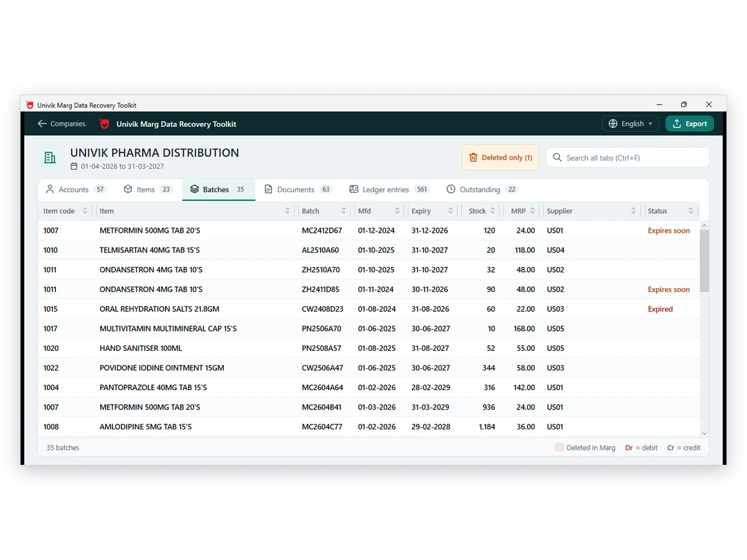Click batch code MC2412D67
This screenshot has height=560, width=747.
(x=322, y=231)
